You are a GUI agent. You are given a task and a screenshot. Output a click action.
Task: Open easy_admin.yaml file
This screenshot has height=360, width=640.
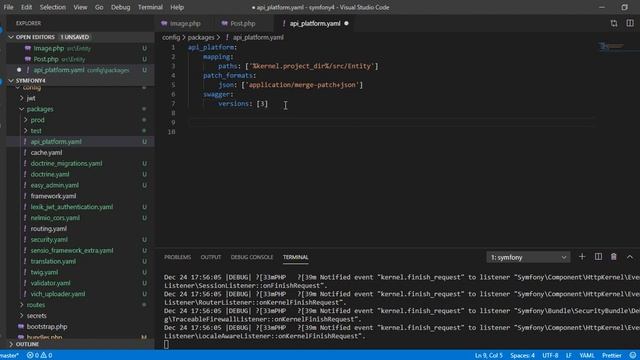pos(55,185)
